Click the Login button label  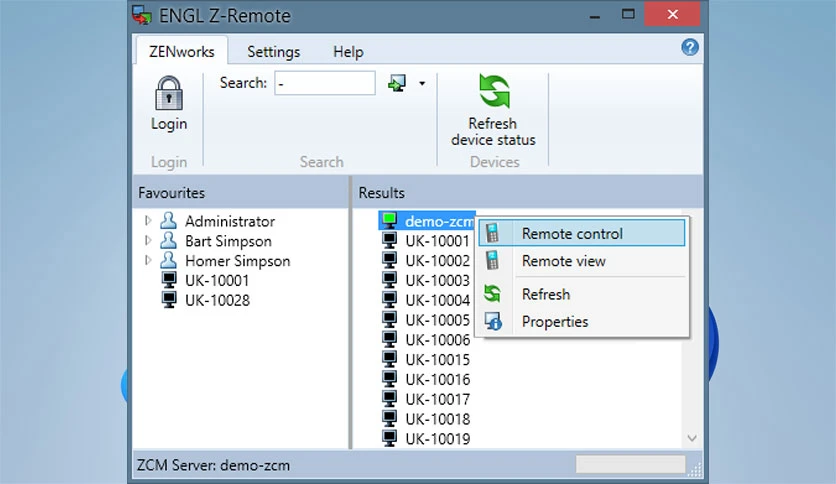click(x=169, y=124)
